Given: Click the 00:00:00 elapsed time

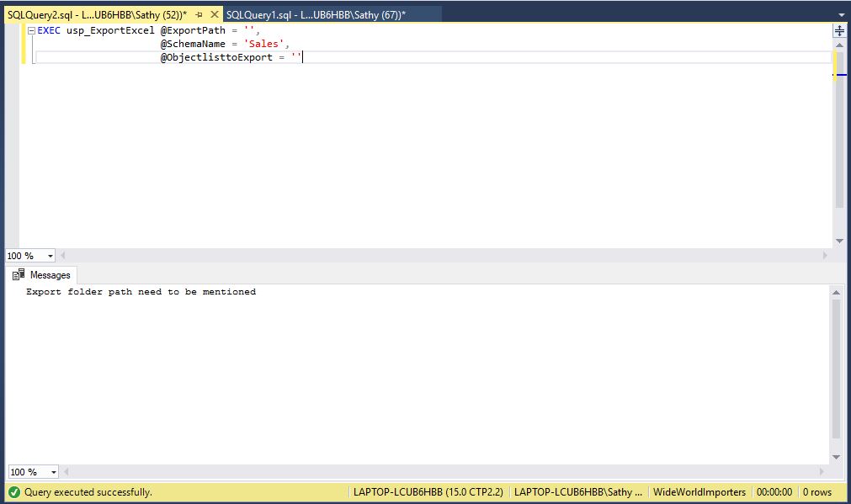Looking at the screenshot, I should coord(774,492).
